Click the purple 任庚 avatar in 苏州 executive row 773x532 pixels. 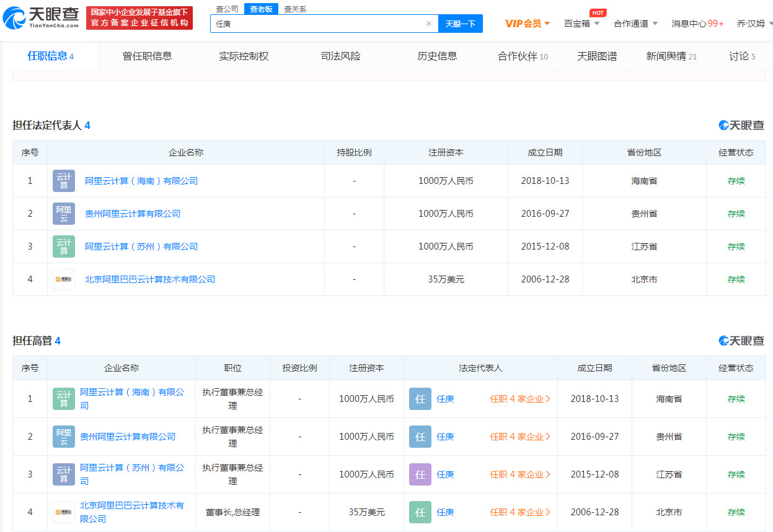tap(420, 474)
